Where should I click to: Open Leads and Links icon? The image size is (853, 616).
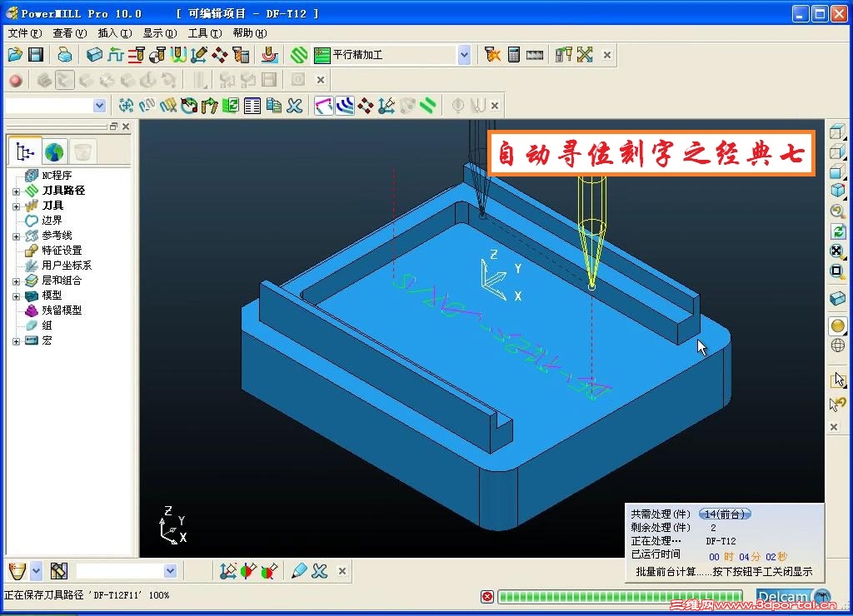pyautogui.click(x=178, y=54)
